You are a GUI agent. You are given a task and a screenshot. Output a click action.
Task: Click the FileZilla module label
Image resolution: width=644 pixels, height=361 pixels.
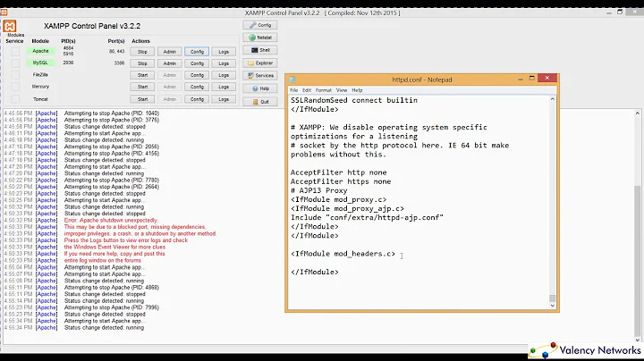pos(40,75)
